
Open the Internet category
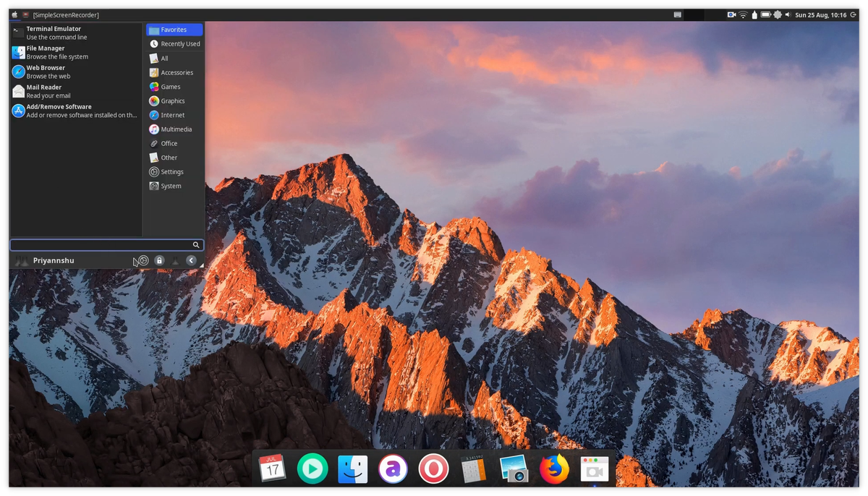(174, 115)
